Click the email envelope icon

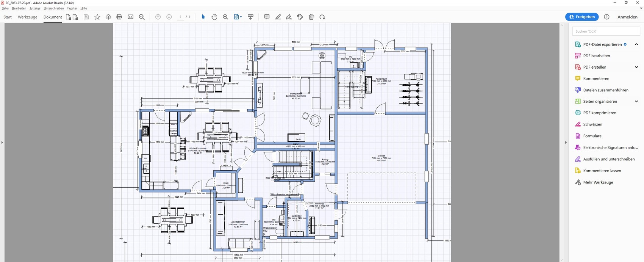(x=131, y=17)
